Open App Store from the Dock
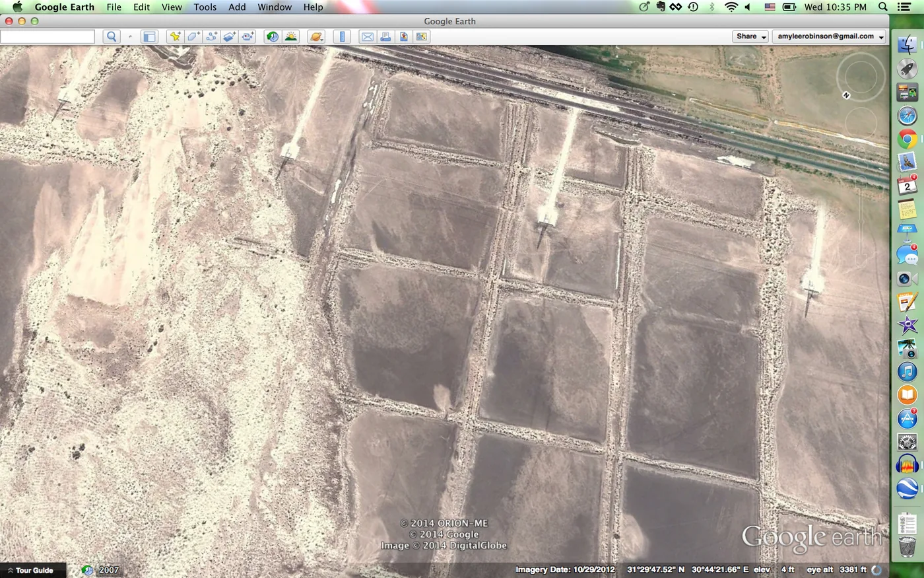Viewport: 924px width, 578px height. pyautogui.click(x=907, y=419)
